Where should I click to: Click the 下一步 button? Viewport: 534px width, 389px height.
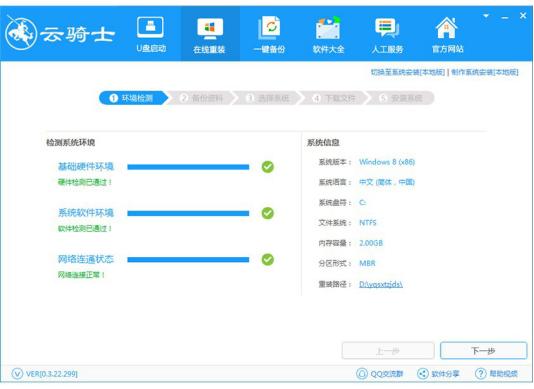[x=483, y=351]
